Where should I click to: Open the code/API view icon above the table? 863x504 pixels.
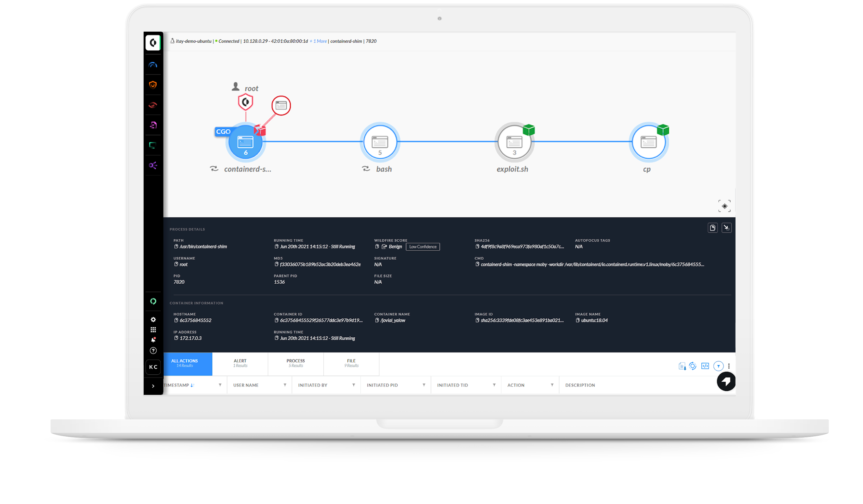point(705,366)
